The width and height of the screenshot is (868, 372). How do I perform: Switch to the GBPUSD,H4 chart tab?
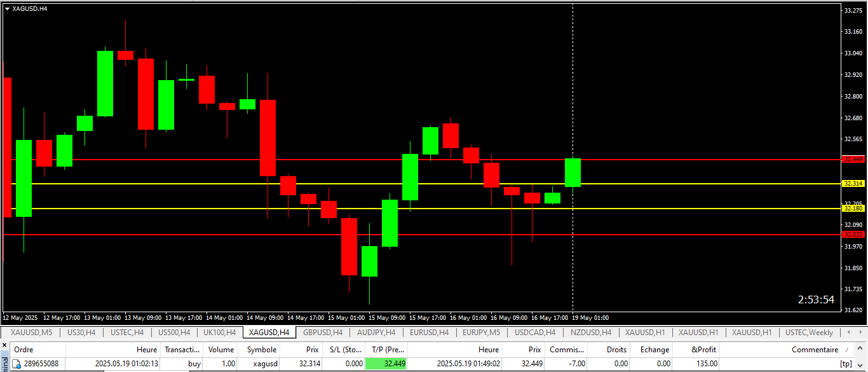(323, 332)
